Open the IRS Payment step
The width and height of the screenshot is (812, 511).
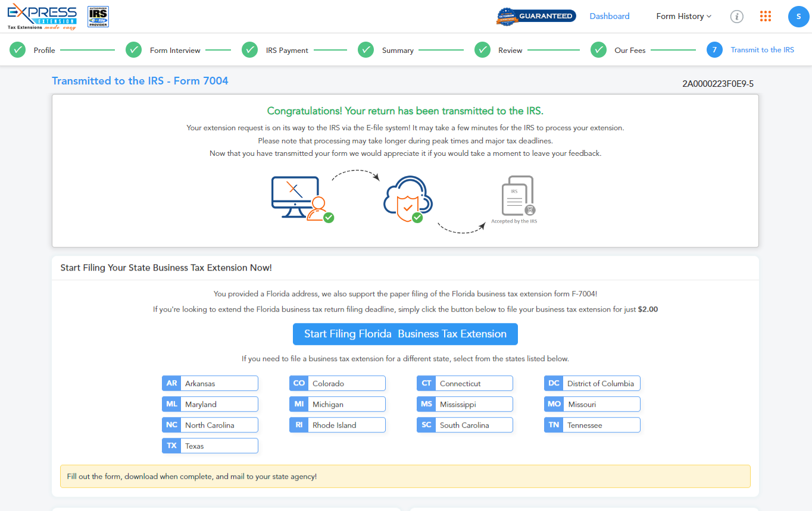click(x=287, y=51)
